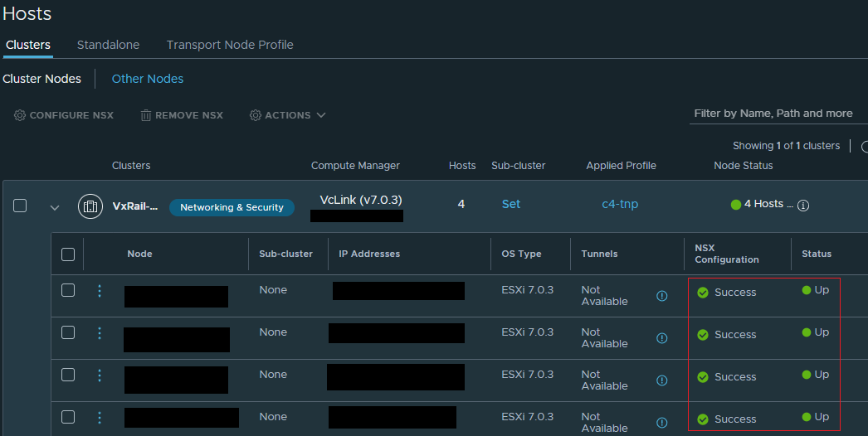Select the VxRail cluster checkbox

pyautogui.click(x=20, y=206)
